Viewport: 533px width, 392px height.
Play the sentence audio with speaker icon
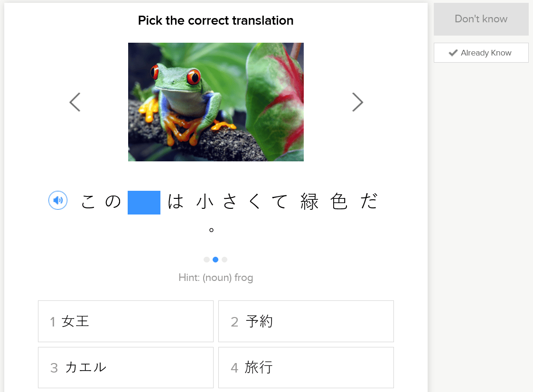(58, 201)
